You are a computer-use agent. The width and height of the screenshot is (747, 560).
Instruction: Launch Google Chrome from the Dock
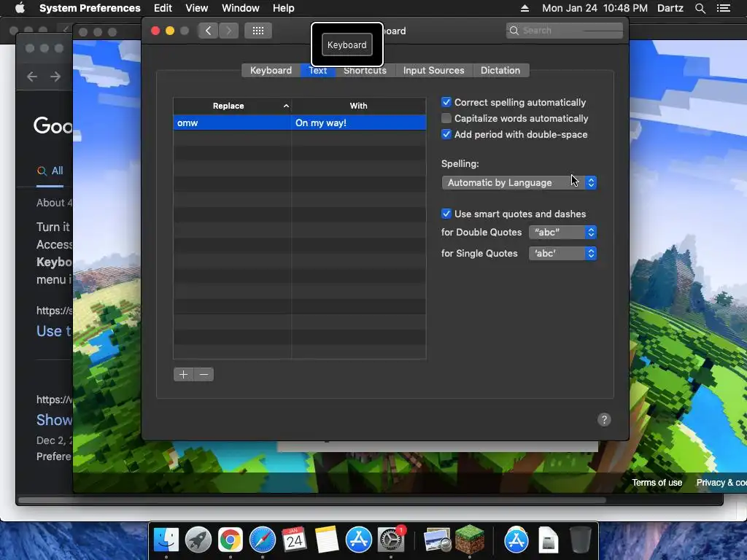point(230,540)
